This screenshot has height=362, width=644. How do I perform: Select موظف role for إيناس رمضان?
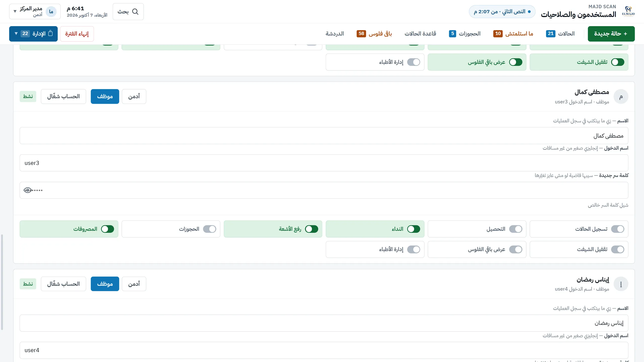[105, 284]
